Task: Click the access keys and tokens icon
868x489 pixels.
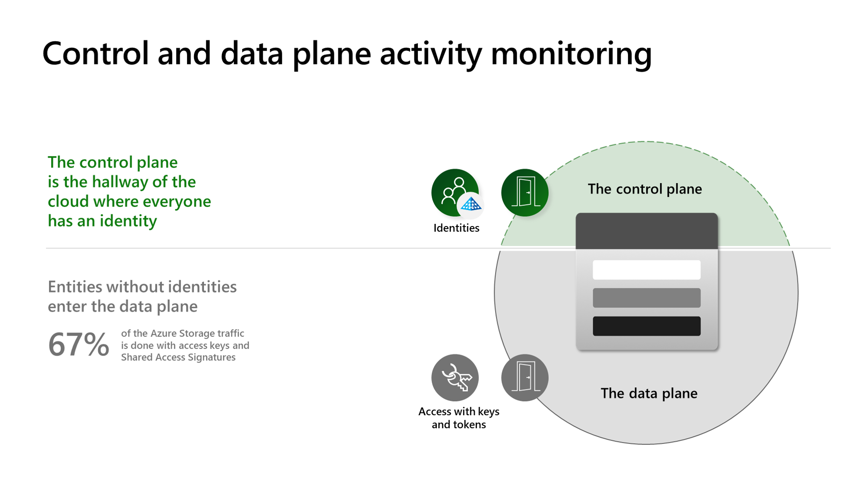Action: (x=454, y=378)
